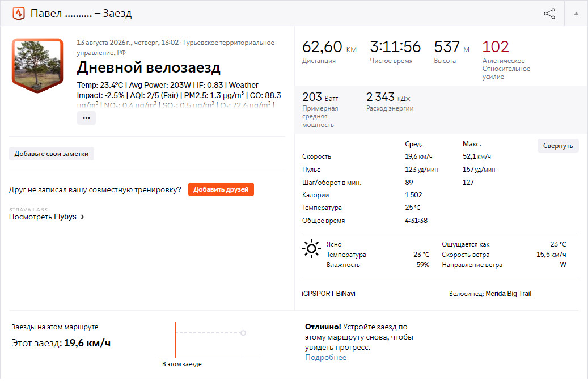Click the Дневной велозаезд activity title

pos(149,68)
